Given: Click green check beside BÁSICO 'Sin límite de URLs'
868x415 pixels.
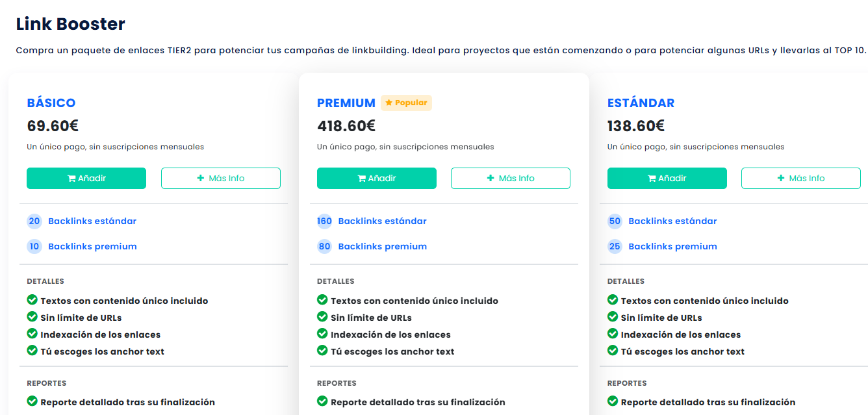Looking at the screenshot, I should [x=32, y=317].
